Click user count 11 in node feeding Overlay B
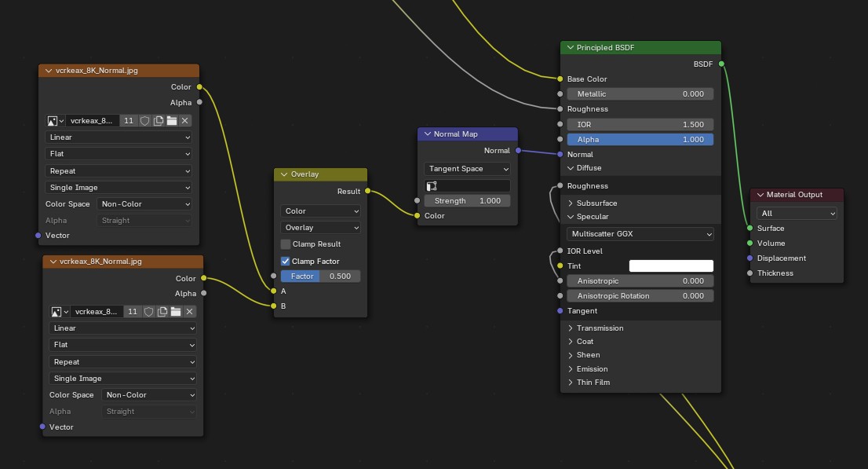The image size is (868, 469). pyautogui.click(x=133, y=312)
